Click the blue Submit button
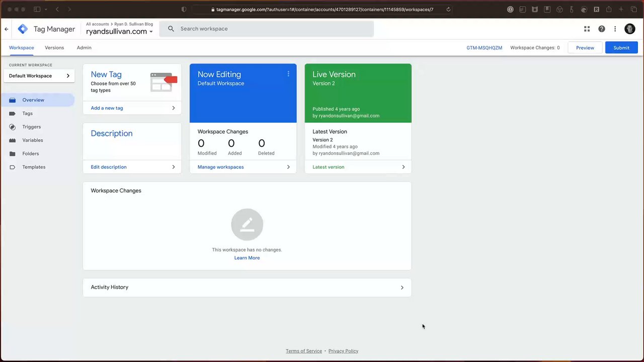The height and width of the screenshot is (362, 644). [621, 48]
